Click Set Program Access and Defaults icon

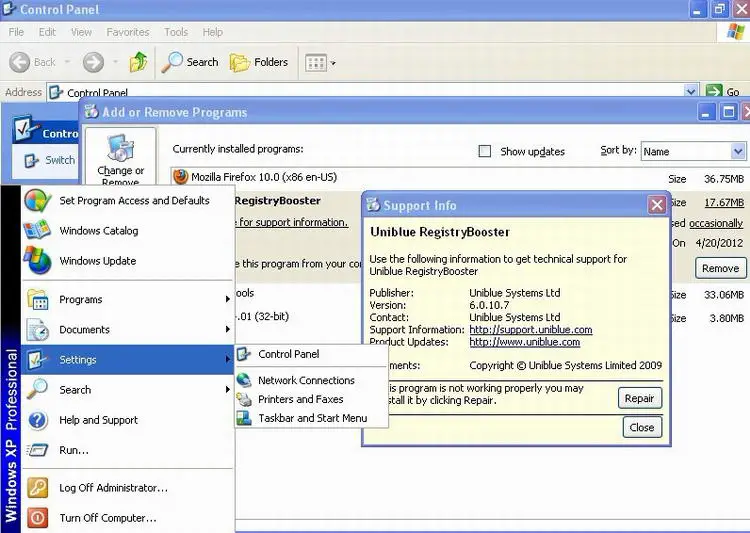click(37, 200)
